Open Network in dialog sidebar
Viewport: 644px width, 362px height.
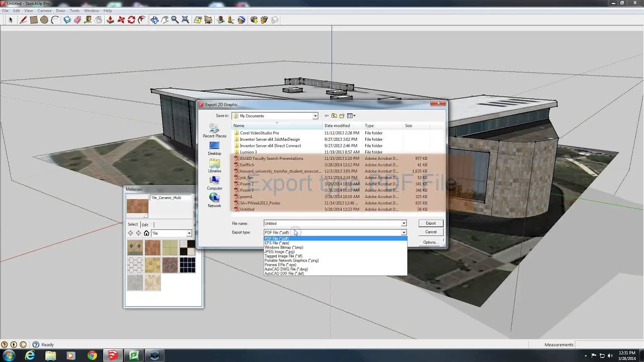click(214, 201)
